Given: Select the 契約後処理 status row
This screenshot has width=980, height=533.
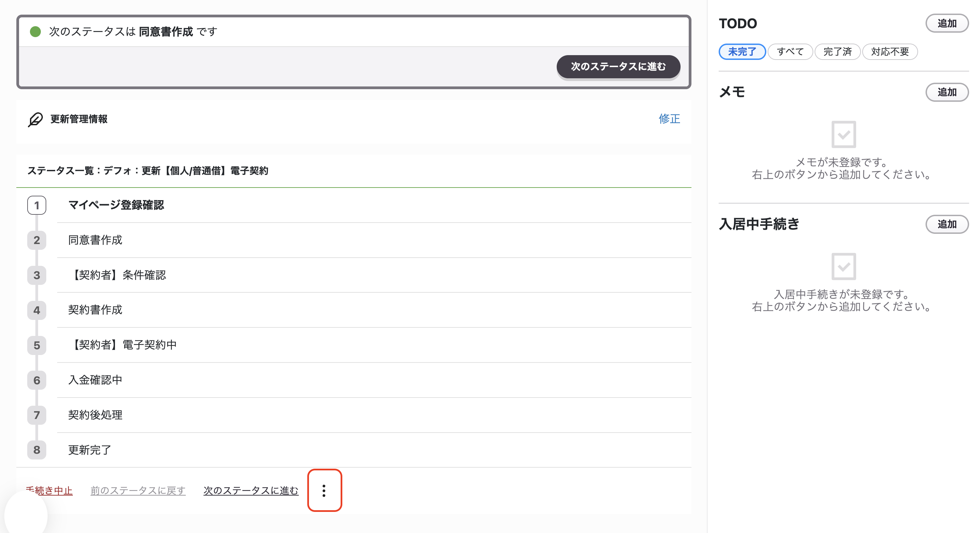Looking at the screenshot, I should pos(374,415).
